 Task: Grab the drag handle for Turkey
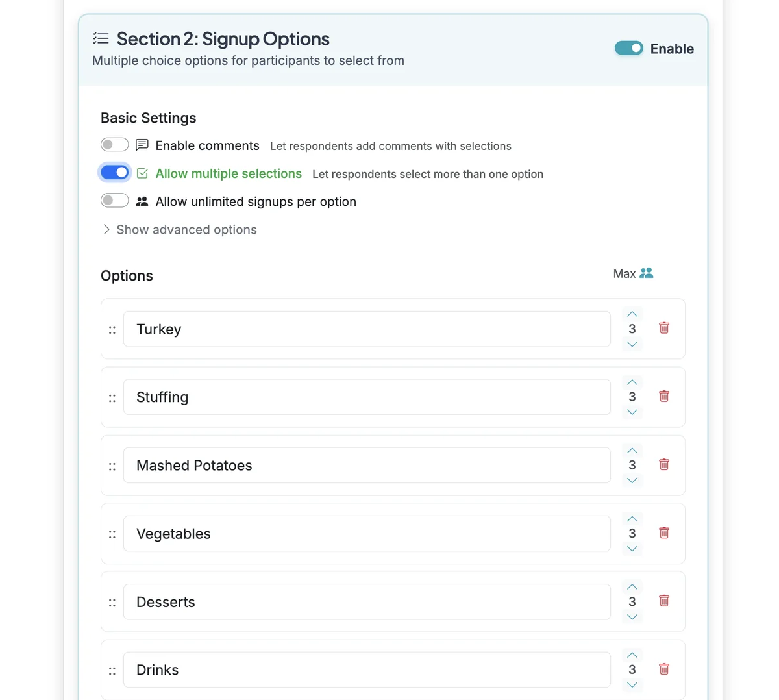click(x=112, y=330)
